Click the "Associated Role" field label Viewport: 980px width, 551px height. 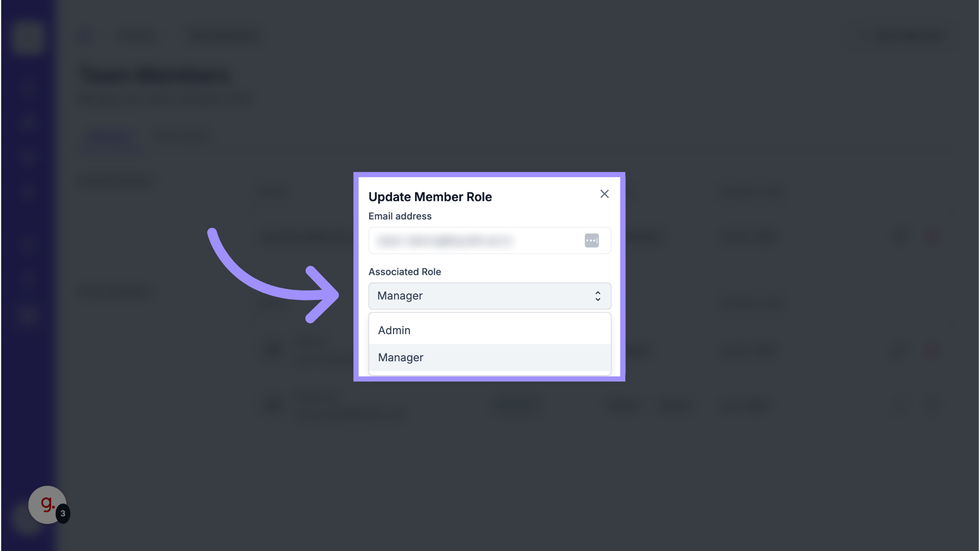[404, 272]
